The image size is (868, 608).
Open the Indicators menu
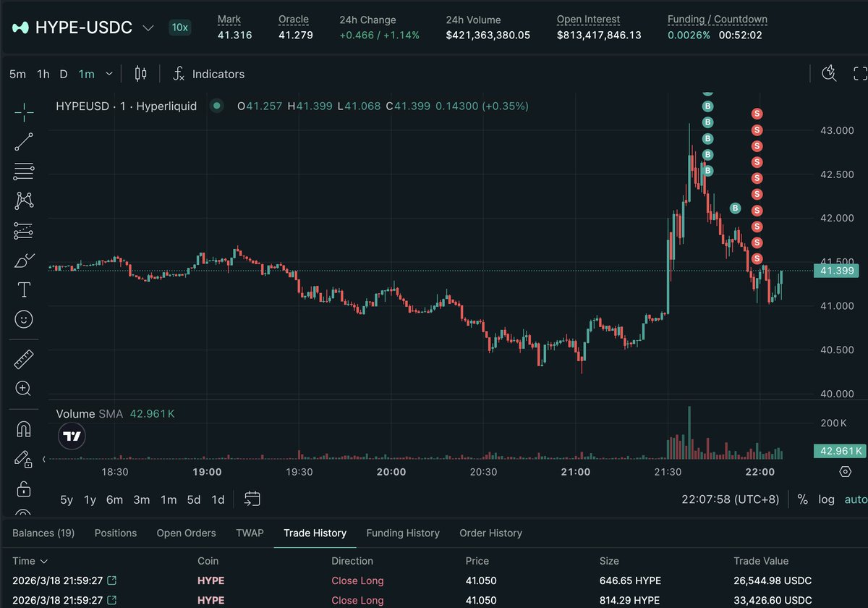(208, 74)
